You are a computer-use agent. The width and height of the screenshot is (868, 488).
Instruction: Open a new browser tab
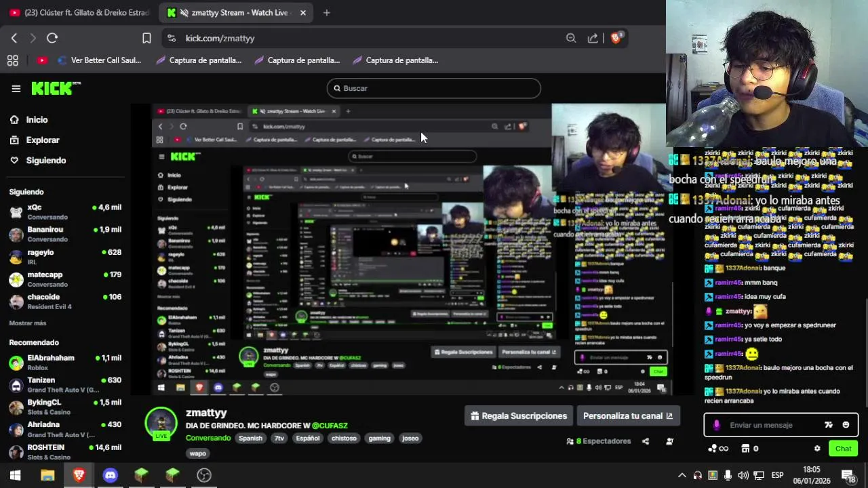pos(326,12)
